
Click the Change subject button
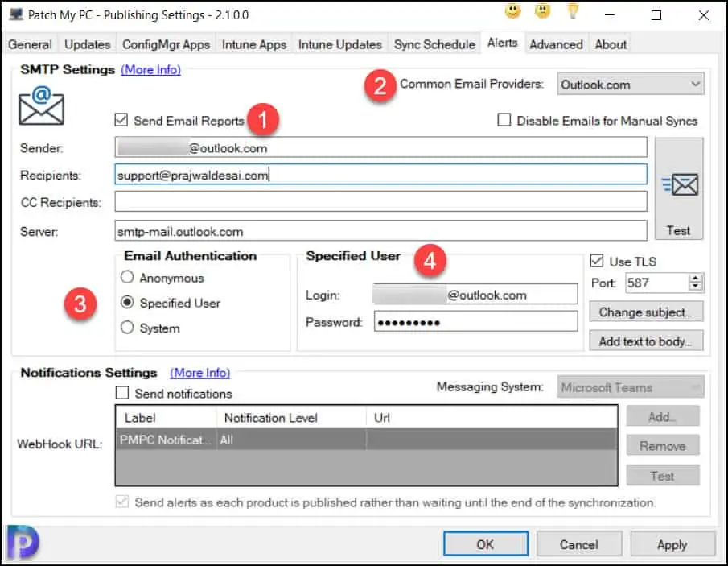point(646,312)
